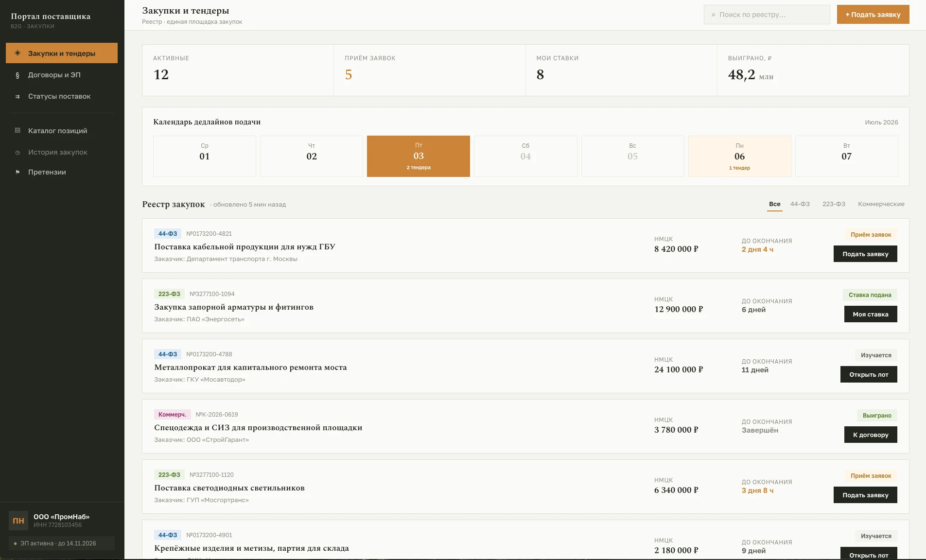
Task: Click the ПН company avatar badge
Action: coord(18,521)
